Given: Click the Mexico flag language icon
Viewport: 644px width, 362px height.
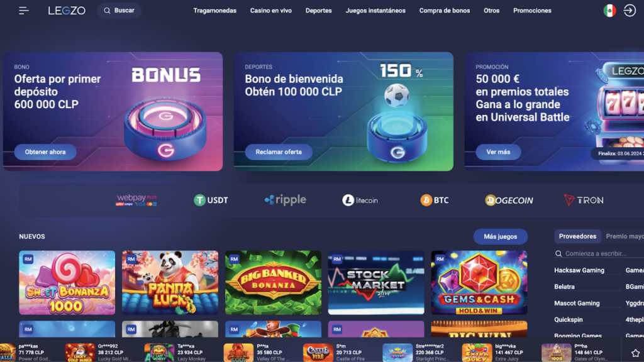Looking at the screenshot, I should (x=609, y=11).
